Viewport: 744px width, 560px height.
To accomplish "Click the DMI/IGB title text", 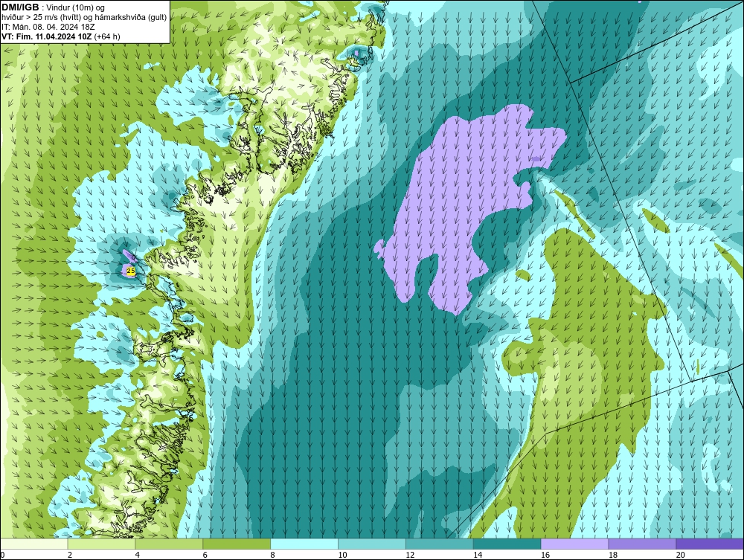I will [x=20, y=7].
